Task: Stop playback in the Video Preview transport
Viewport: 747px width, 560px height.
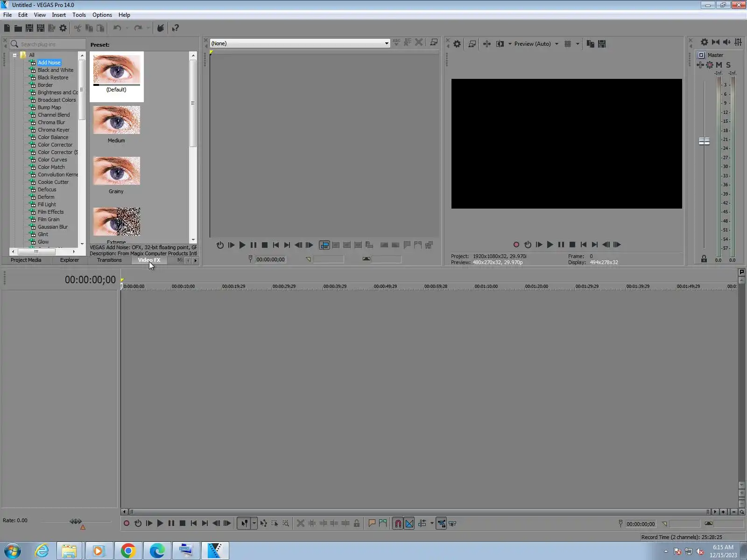Action: click(572, 245)
